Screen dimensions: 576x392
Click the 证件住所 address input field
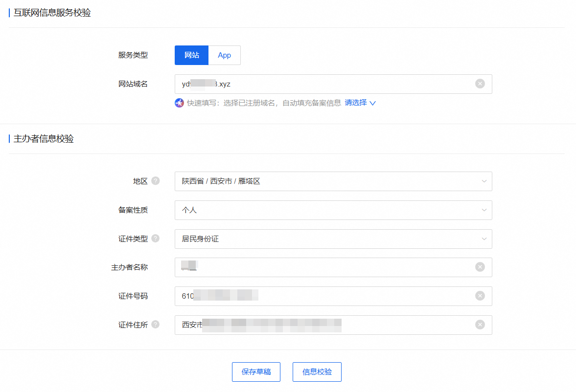point(333,325)
